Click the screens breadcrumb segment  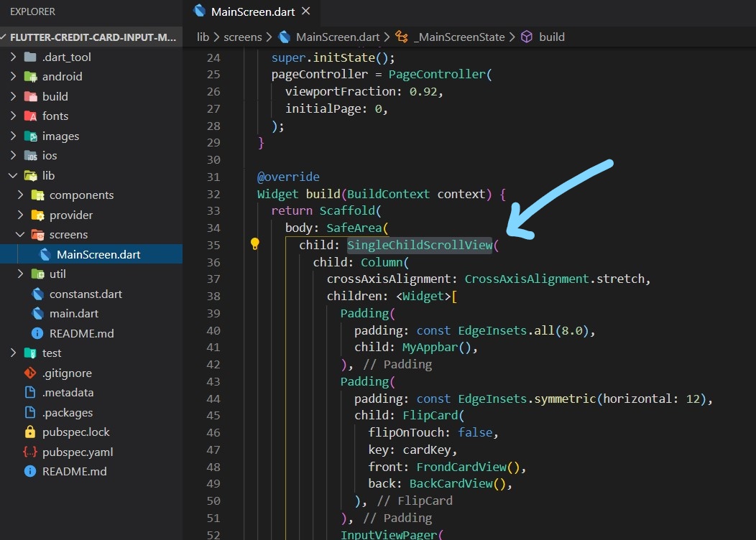(242, 37)
